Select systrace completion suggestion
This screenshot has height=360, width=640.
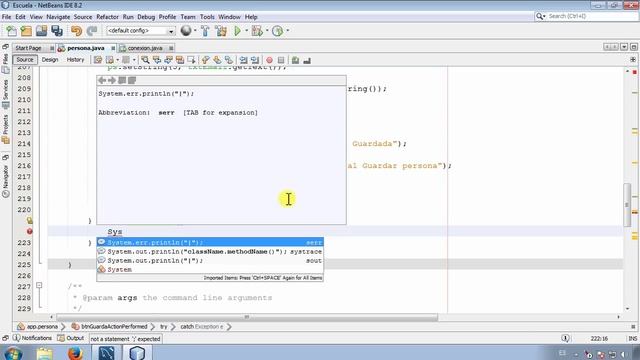click(x=210, y=251)
